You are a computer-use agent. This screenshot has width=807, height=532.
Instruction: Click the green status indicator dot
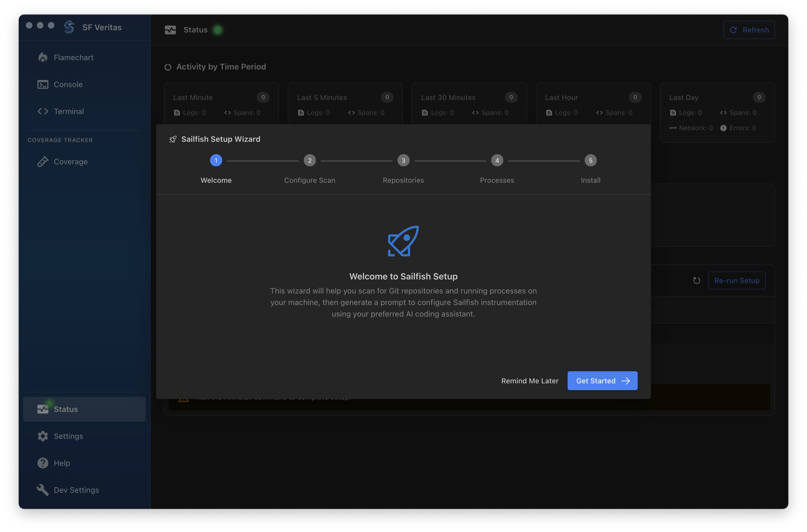tap(219, 30)
